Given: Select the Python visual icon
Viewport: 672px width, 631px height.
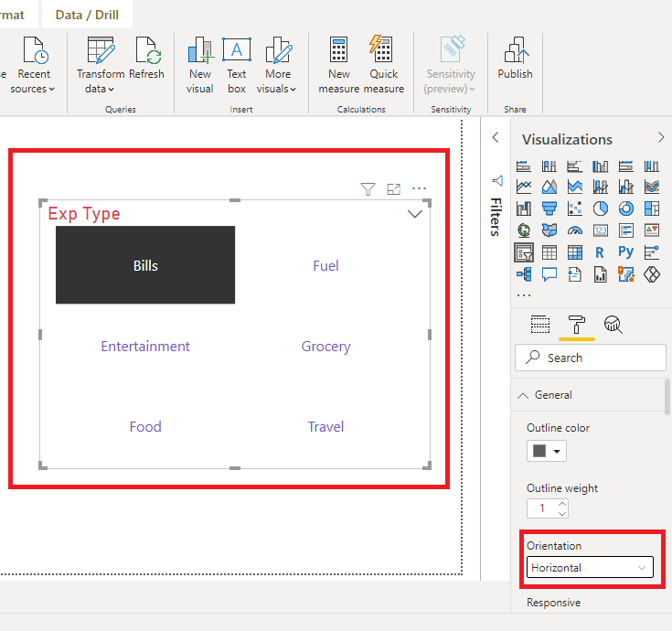Looking at the screenshot, I should pos(626,251).
